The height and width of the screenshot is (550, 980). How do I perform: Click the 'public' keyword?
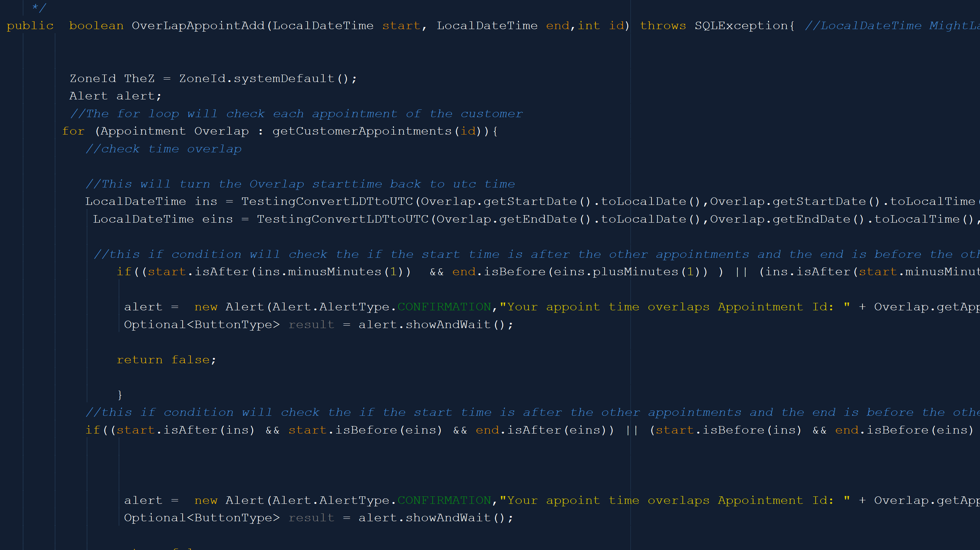(30, 26)
